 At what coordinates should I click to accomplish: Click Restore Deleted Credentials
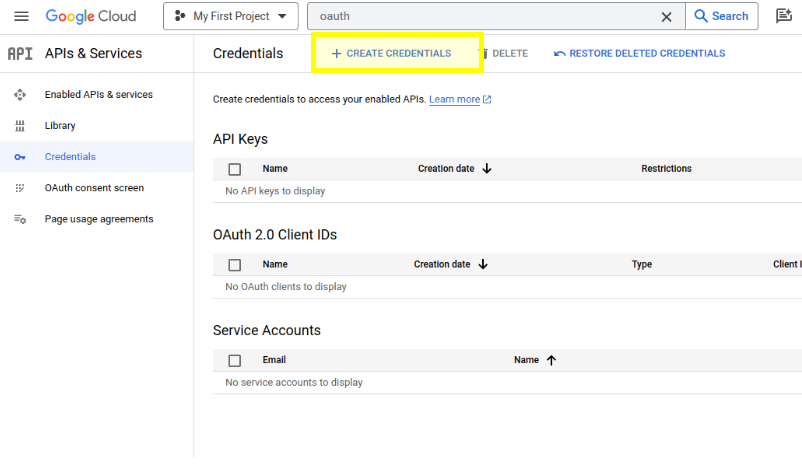639,53
